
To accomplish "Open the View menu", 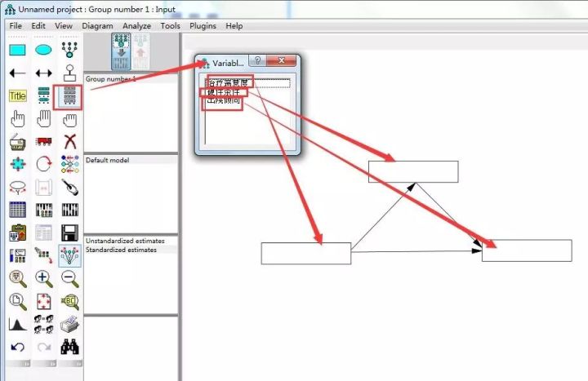I will [x=64, y=26].
